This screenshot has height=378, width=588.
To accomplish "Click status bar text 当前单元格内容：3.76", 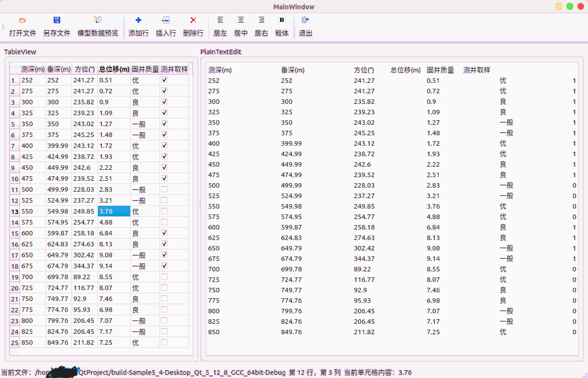I will click(378, 373).
